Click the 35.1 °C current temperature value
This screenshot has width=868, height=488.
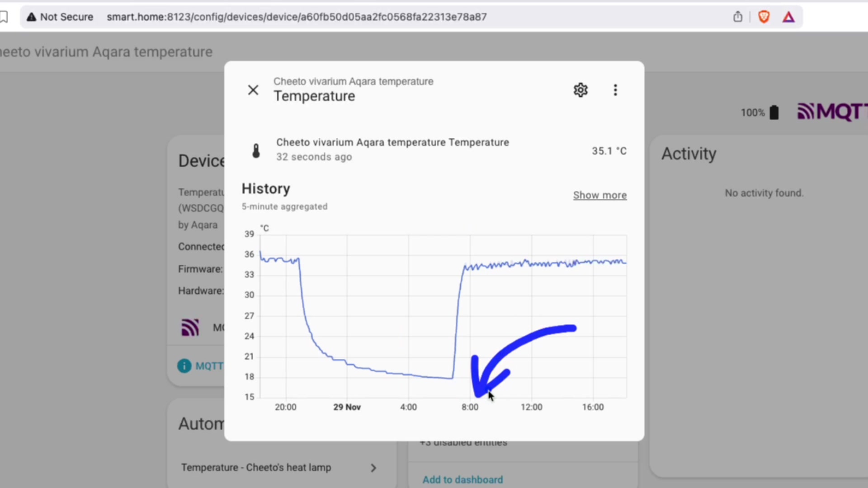pyautogui.click(x=609, y=151)
